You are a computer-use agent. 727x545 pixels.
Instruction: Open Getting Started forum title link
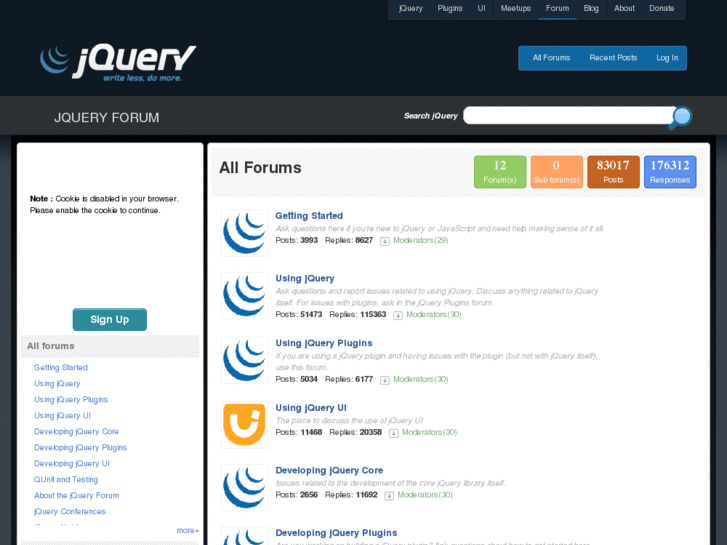tap(309, 216)
